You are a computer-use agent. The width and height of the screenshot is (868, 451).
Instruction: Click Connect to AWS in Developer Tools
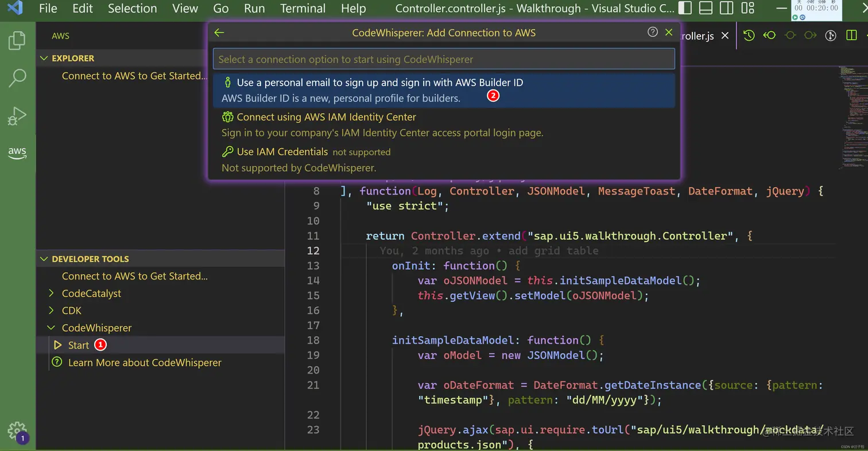(x=135, y=276)
